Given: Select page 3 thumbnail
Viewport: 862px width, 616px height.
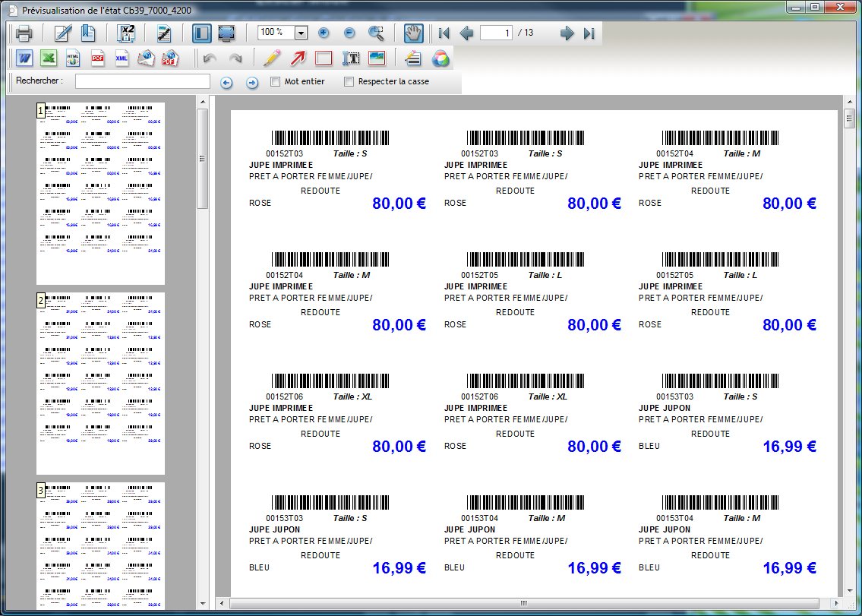Looking at the screenshot, I should click(100, 545).
